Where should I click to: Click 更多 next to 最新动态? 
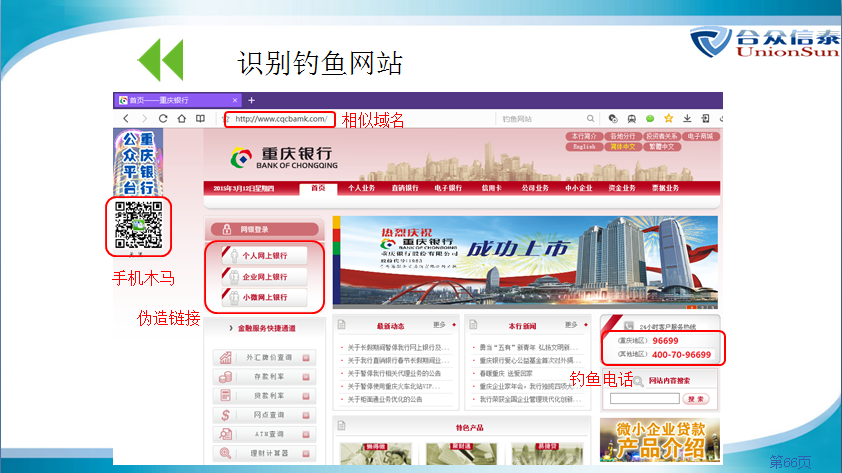tap(440, 325)
